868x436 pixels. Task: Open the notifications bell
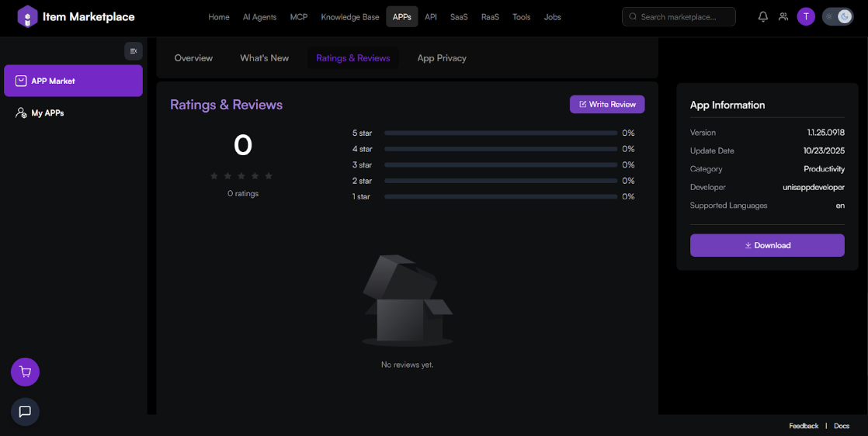(762, 16)
